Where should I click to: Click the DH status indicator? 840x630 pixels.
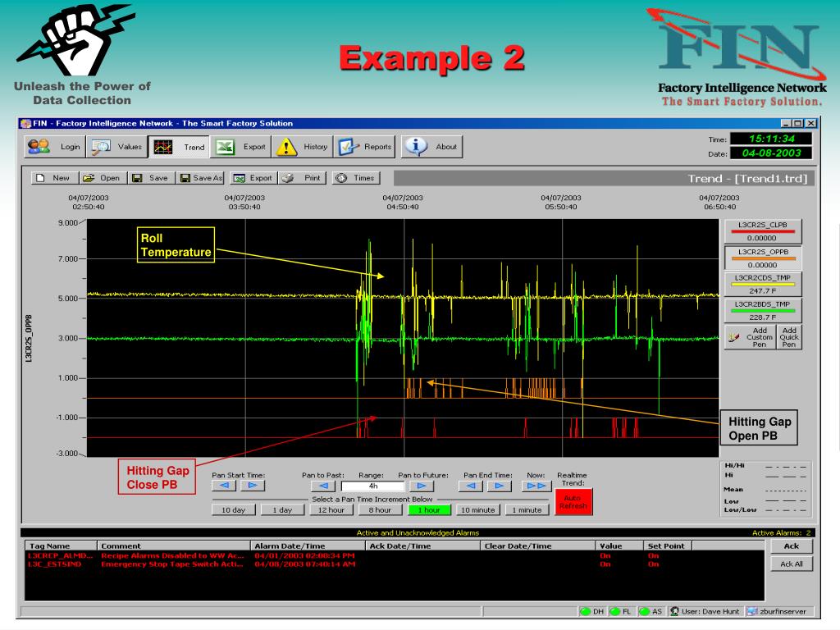[592, 612]
